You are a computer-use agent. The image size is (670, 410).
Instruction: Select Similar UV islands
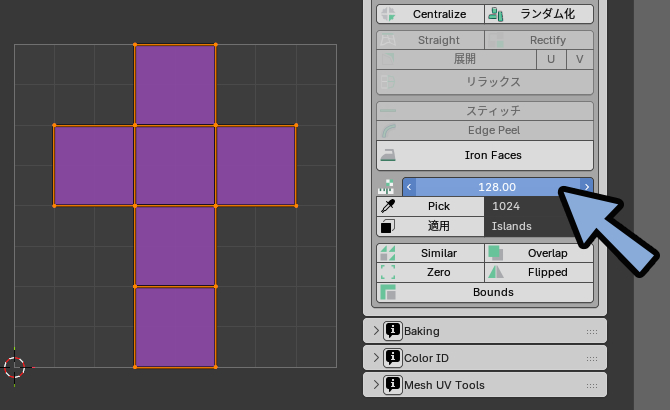coord(430,253)
